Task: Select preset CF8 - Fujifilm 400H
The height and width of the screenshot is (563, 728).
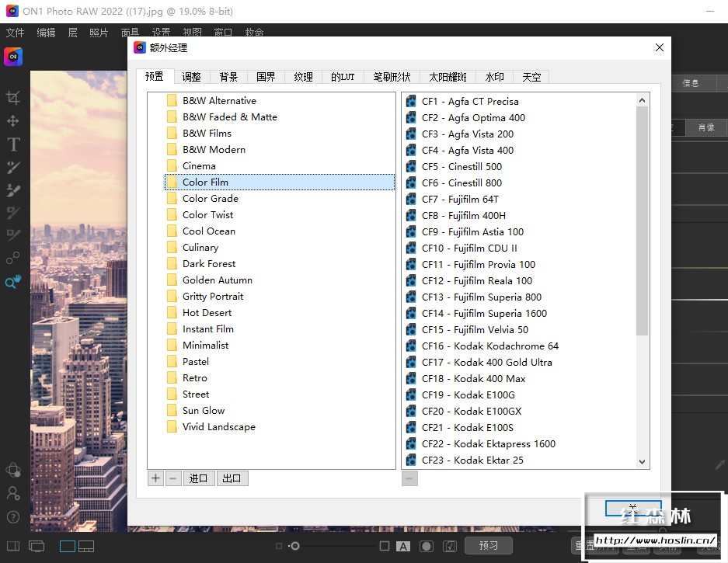Action: pyautogui.click(x=463, y=215)
